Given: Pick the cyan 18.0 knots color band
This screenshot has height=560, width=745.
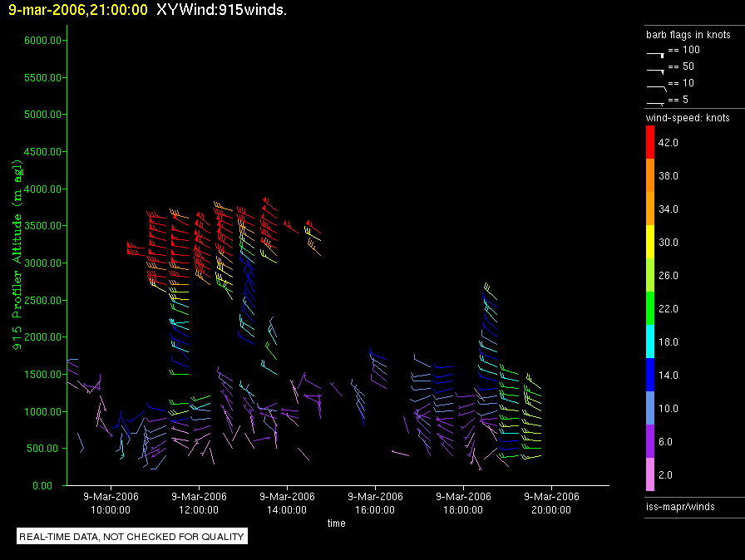Looking at the screenshot, I should pyautogui.click(x=650, y=342).
